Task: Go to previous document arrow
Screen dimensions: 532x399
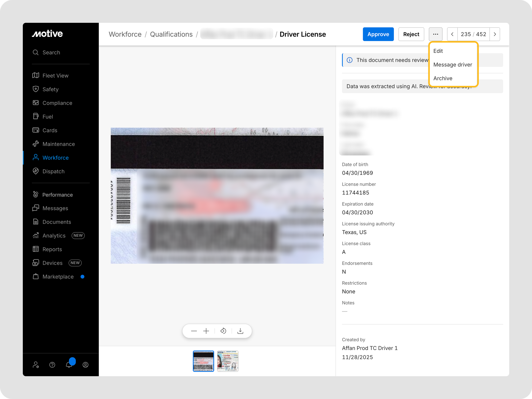Action: (x=452, y=34)
